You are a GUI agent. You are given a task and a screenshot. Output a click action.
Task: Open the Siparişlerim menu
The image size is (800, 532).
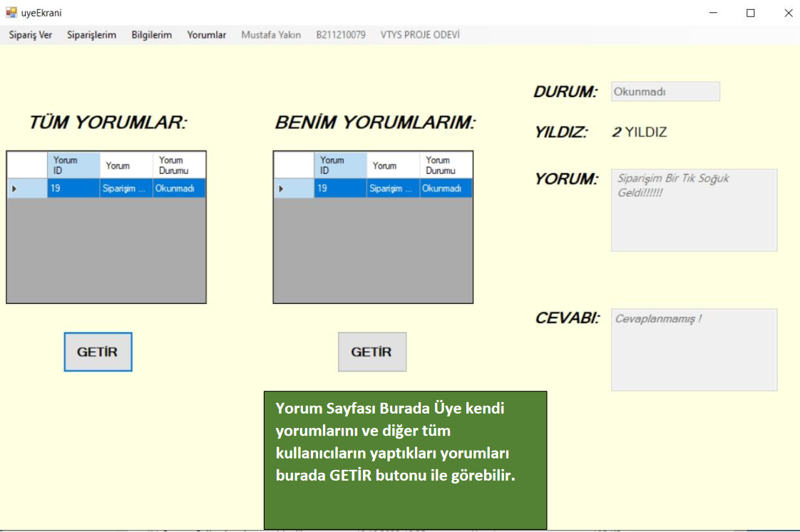coord(91,35)
